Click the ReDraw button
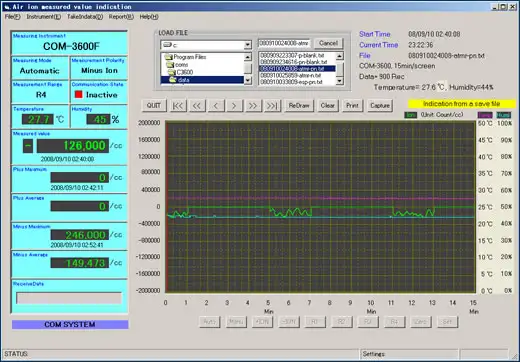This screenshot has width=520, height=362. click(x=299, y=106)
